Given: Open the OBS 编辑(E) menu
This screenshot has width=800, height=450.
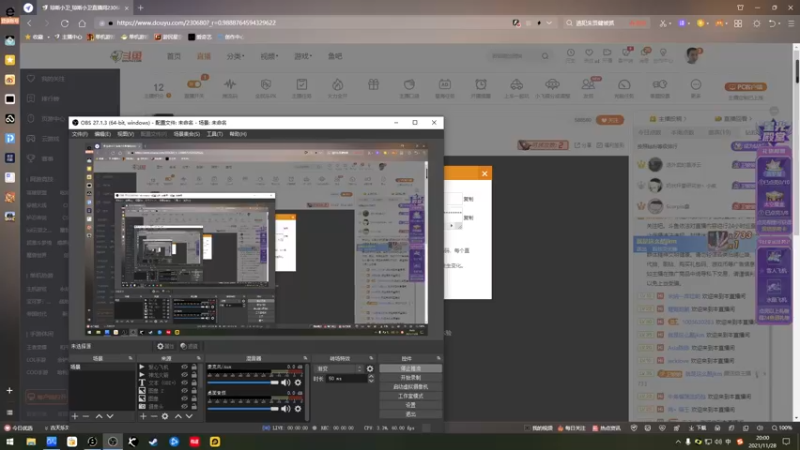Looking at the screenshot, I should tap(102, 134).
